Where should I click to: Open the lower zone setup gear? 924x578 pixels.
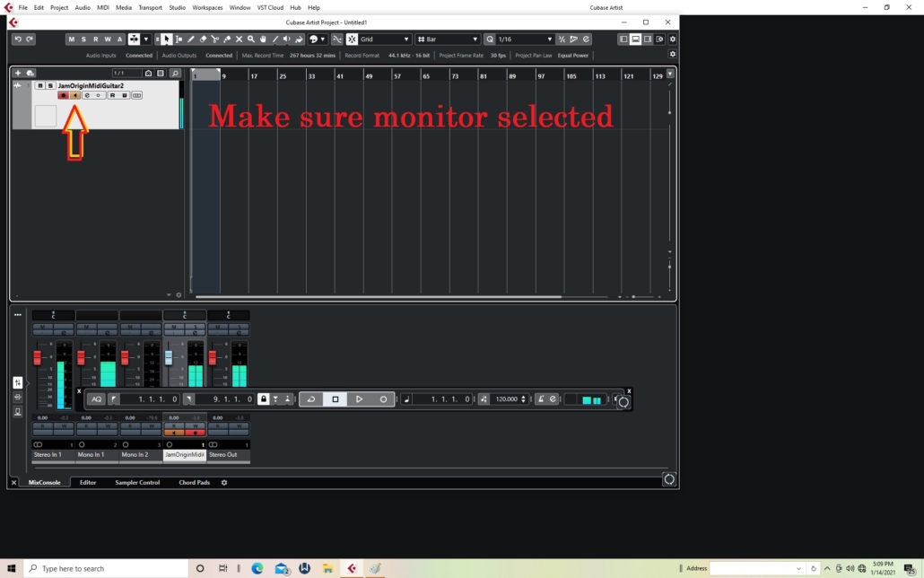tap(224, 483)
